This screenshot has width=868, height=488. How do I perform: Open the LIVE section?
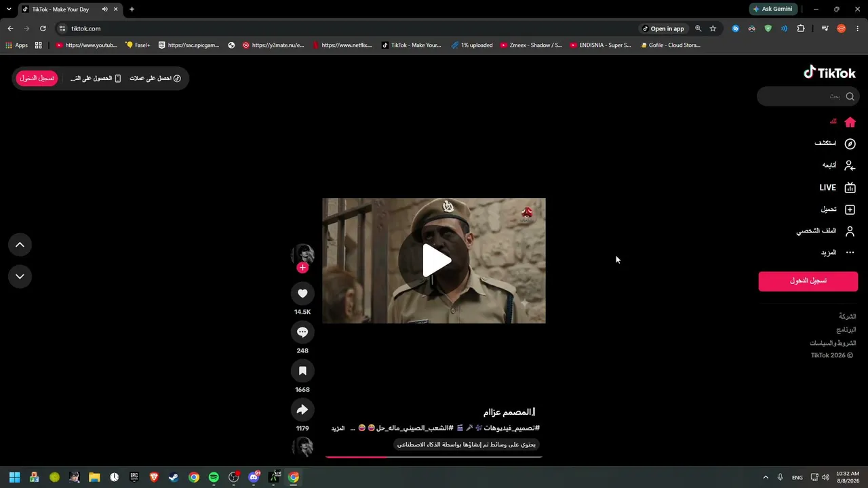point(837,188)
